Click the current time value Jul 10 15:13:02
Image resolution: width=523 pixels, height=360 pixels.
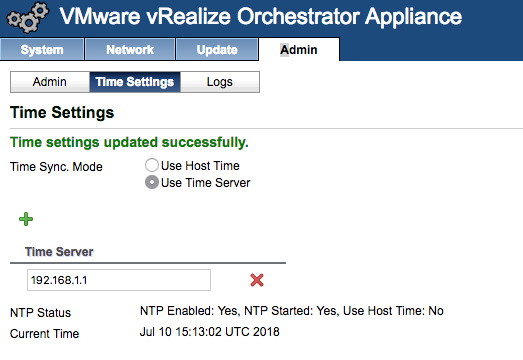tap(209, 332)
